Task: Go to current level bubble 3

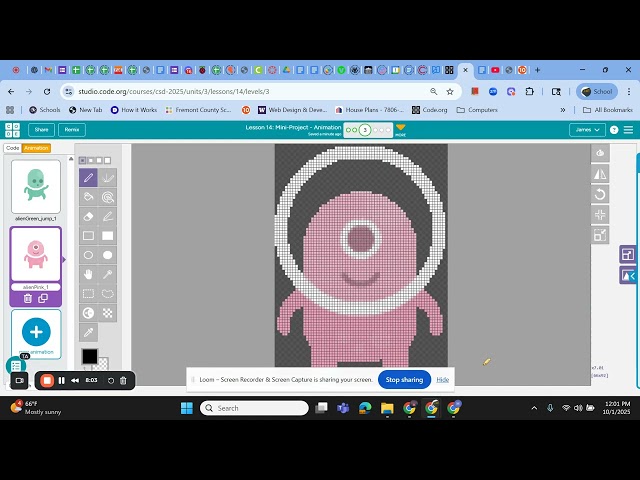Action: point(365,130)
